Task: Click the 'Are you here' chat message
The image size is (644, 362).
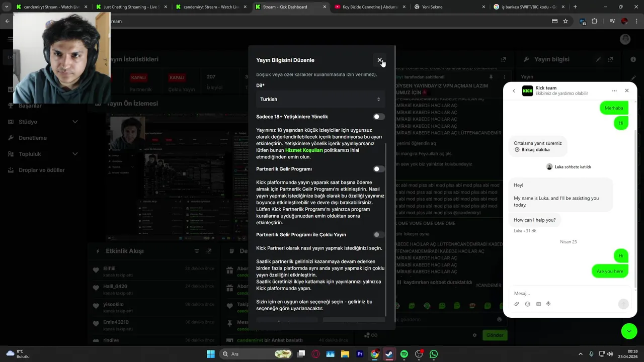Action: [610, 271]
